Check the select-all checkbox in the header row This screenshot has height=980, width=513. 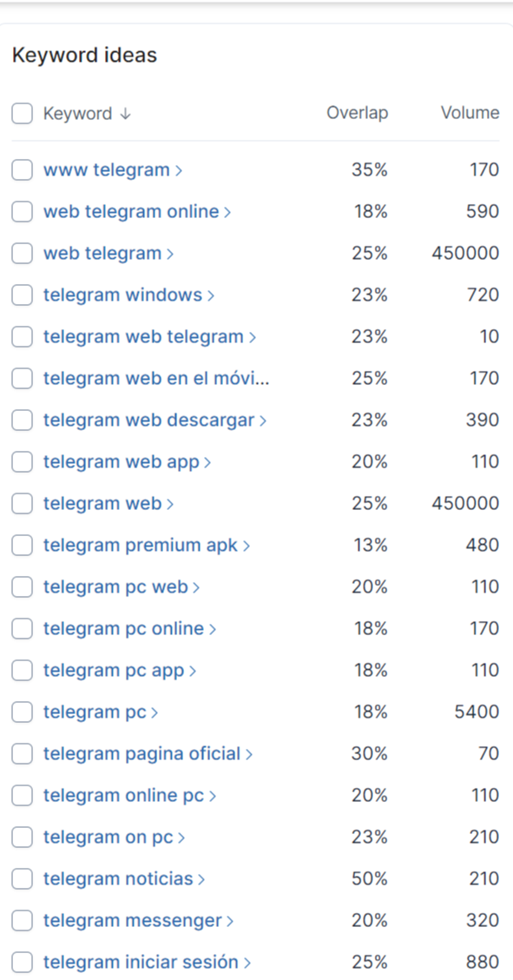(22, 113)
